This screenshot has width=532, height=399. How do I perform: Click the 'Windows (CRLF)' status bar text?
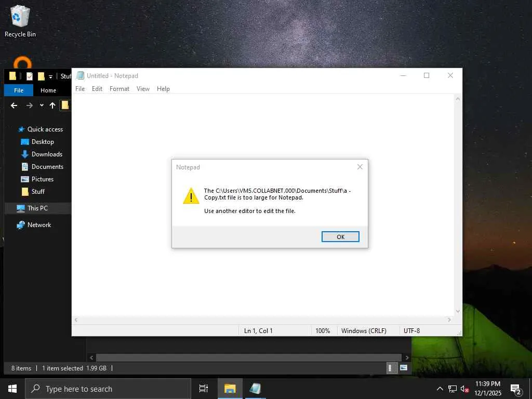point(364,331)
